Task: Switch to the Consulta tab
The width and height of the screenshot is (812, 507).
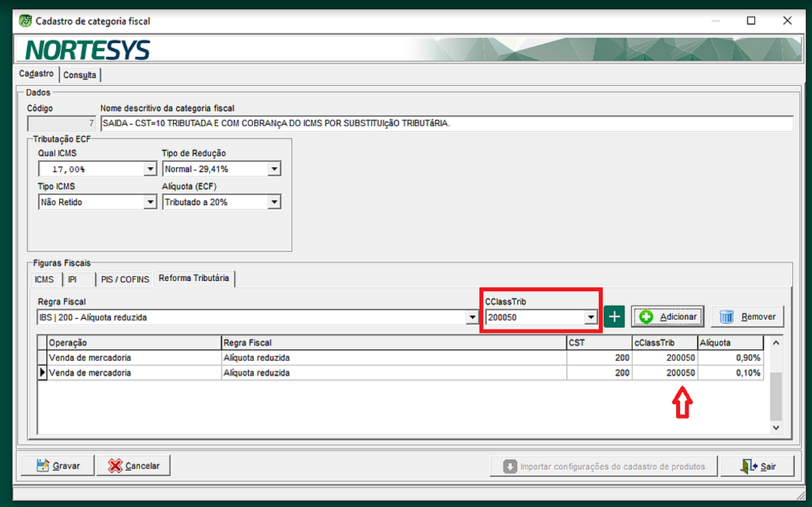Action: point(79,75)
